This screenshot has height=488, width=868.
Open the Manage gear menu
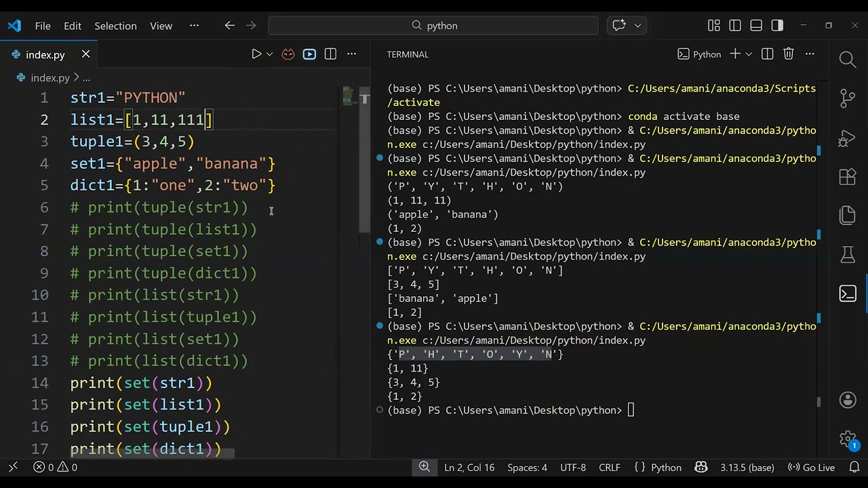(x=848, y=439)
